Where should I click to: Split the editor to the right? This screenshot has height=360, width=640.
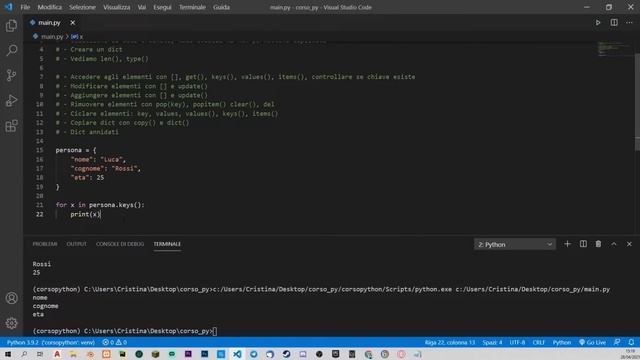(614, 23)
